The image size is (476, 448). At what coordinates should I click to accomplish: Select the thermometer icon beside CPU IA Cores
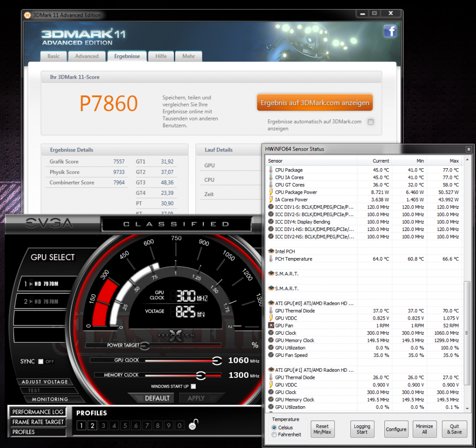point(271,177)
